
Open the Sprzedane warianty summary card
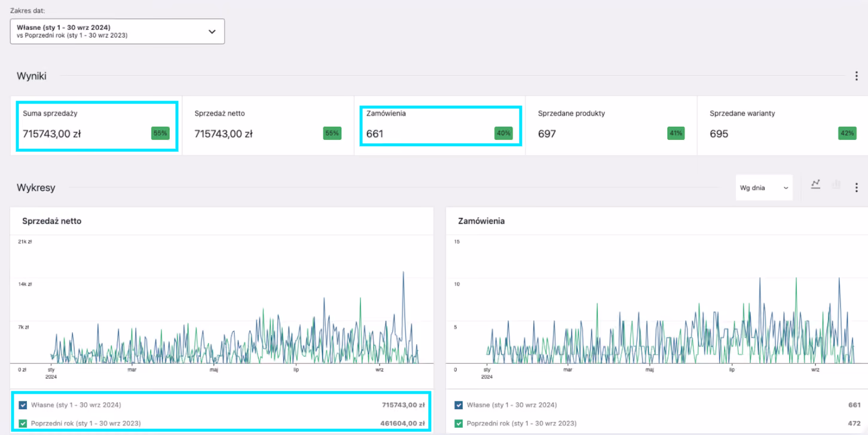783,126
